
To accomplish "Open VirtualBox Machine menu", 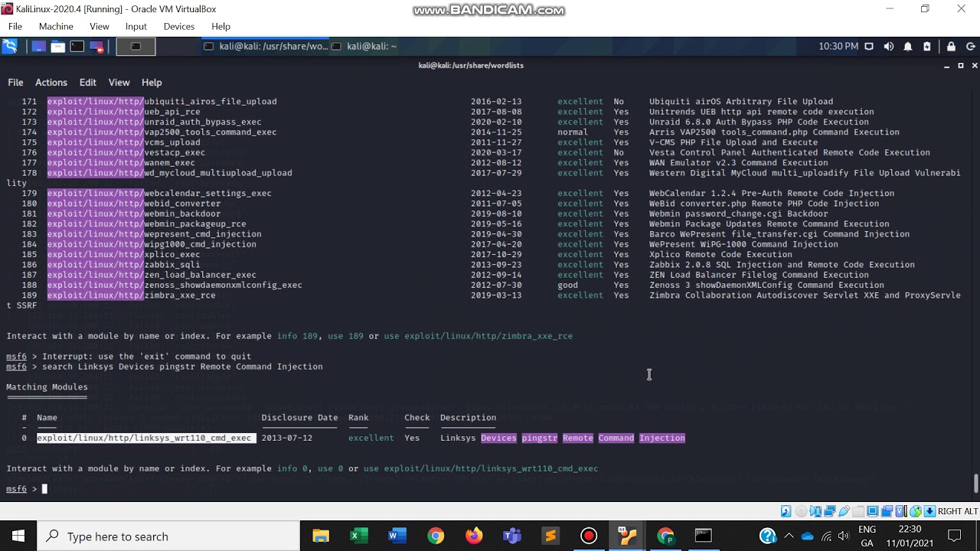I will pos(56,26).
